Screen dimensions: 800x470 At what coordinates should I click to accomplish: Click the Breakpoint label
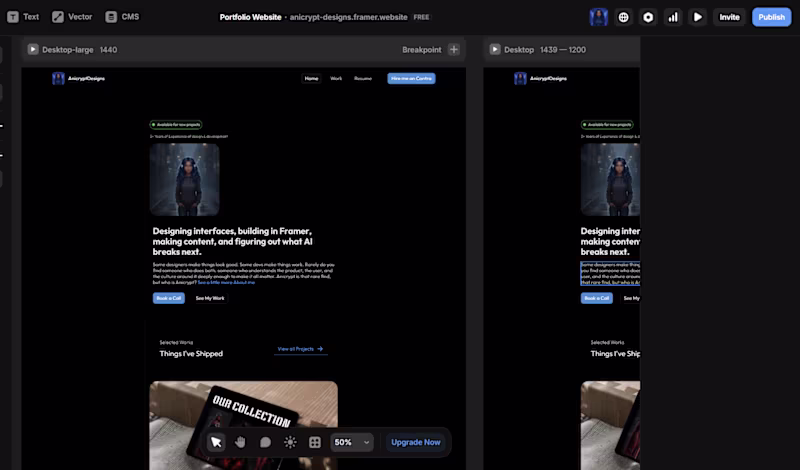point(421,50)
